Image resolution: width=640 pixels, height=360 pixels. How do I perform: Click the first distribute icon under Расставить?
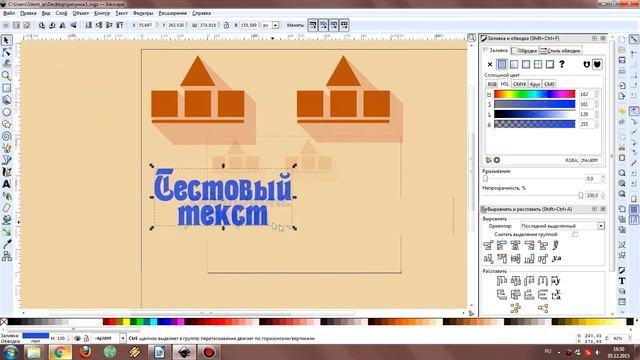click(x=502, y=281)
